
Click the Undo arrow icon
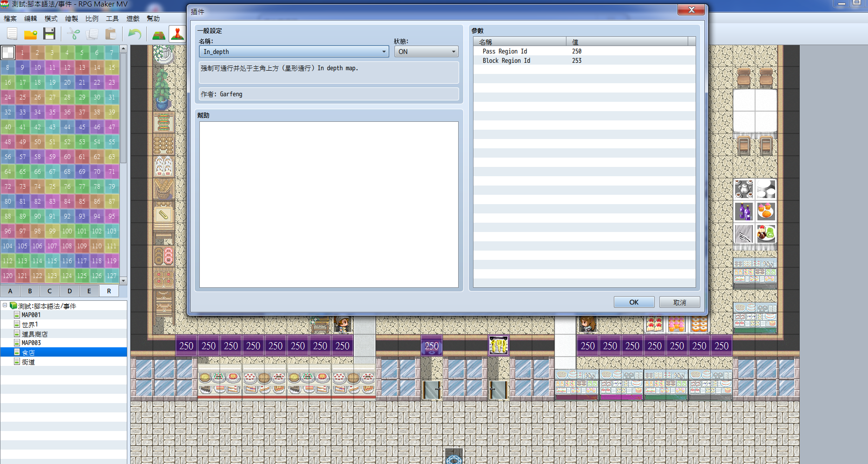(135, 34)
